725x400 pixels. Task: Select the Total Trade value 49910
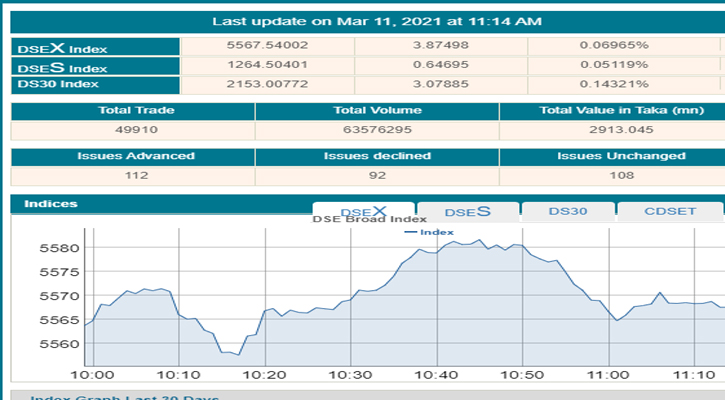132,129
